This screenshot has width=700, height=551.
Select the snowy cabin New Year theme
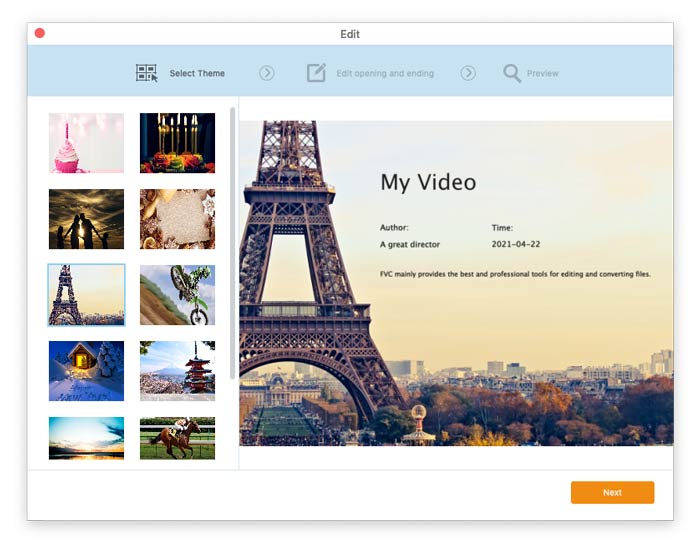click(x=86, y=371)
